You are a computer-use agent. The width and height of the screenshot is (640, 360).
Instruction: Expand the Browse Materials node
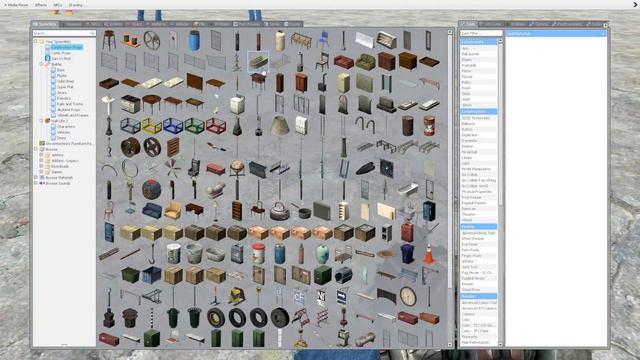[36, 178]
